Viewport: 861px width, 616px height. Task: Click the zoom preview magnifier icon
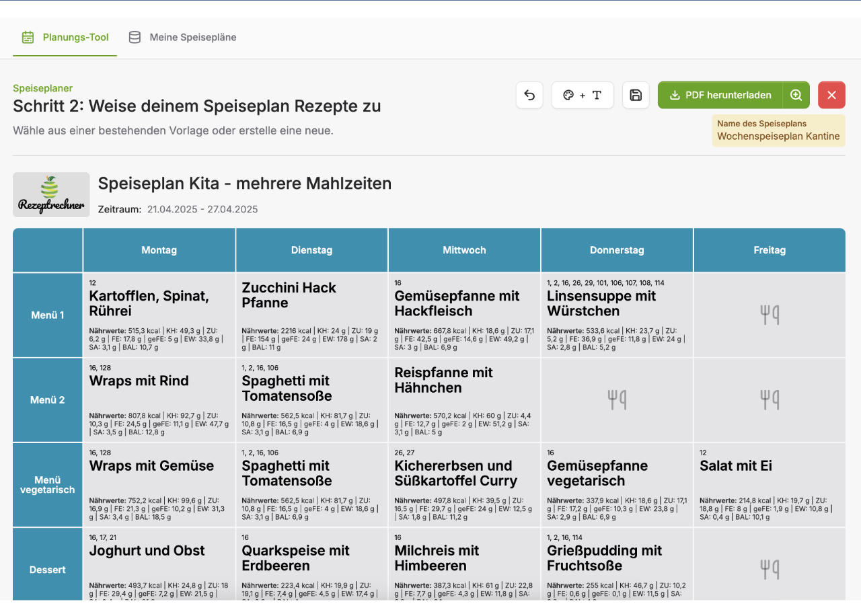click(x=796, y=95)
